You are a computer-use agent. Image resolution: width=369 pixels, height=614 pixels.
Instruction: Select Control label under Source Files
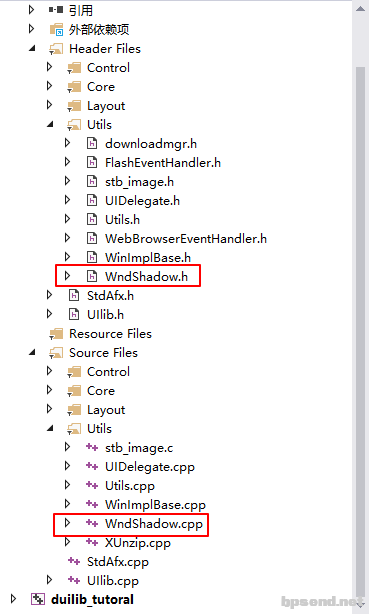coord(109,372)
